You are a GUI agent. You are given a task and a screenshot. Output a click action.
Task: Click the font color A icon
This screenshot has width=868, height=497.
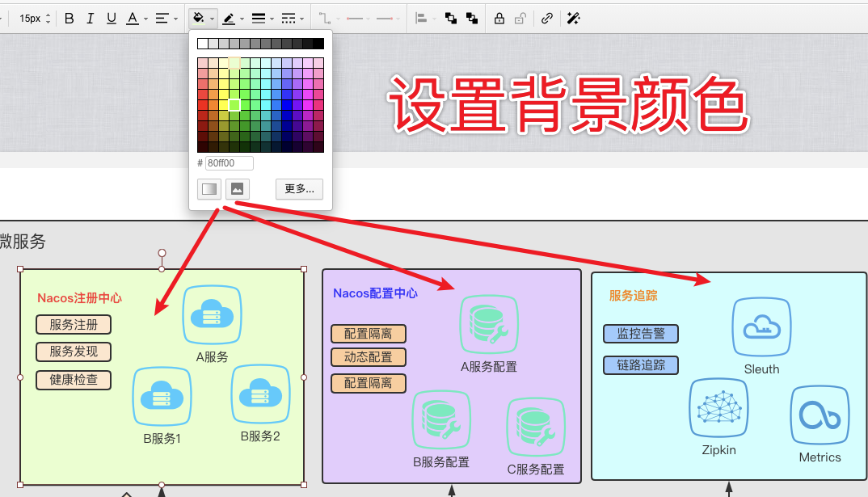pos(133,19)
